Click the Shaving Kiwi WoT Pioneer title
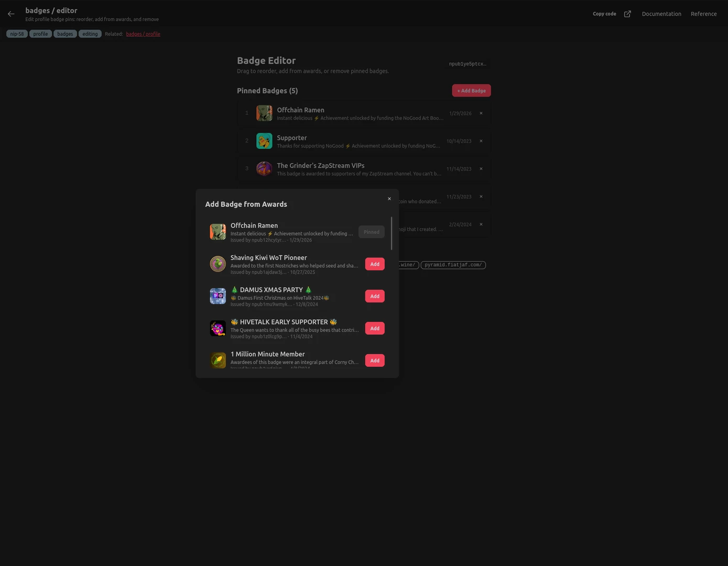The image size is (728, 566). pos(269,258)
